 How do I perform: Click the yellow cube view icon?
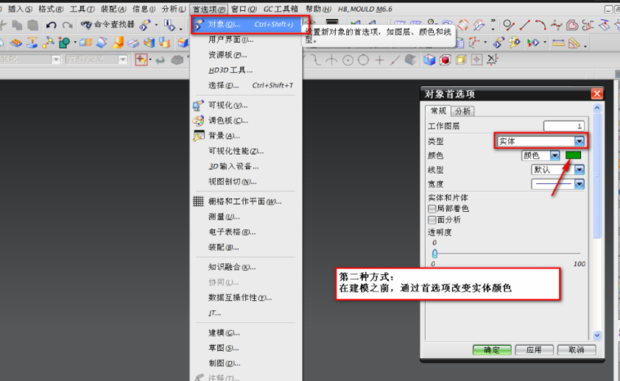coord(461,60)
